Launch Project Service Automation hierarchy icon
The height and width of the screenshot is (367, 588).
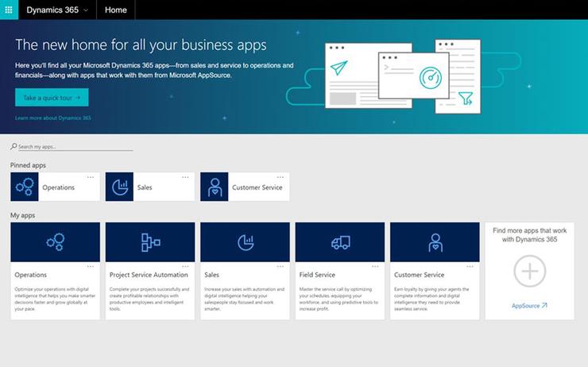[x=150, y=242]
